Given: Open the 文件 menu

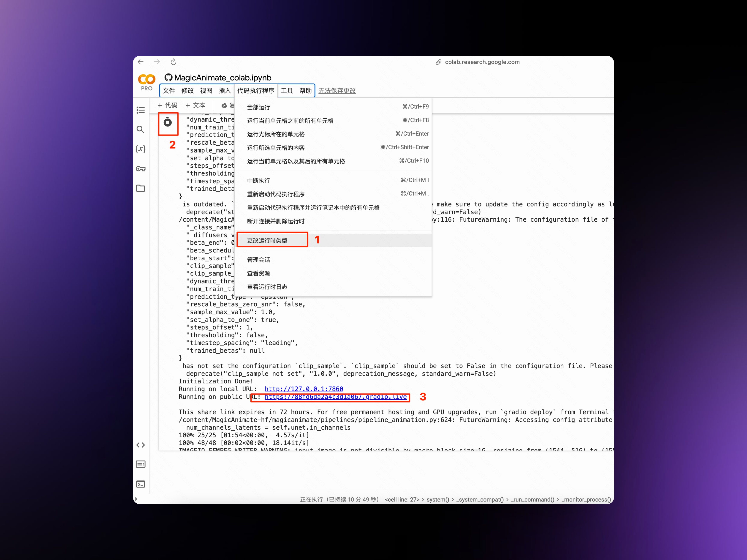Looking at the screenshot, I should tap(169, 90).
